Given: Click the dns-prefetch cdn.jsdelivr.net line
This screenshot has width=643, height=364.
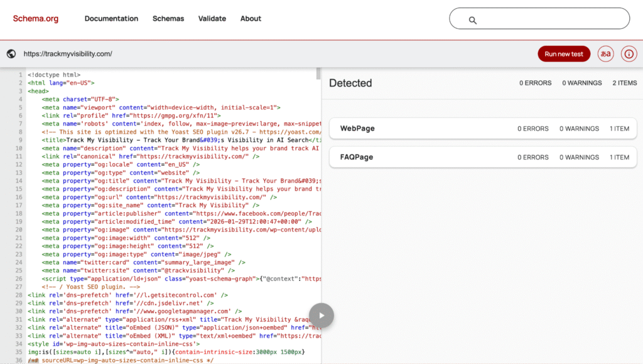Looking at the screenshot, I should [x=121, y=303].
